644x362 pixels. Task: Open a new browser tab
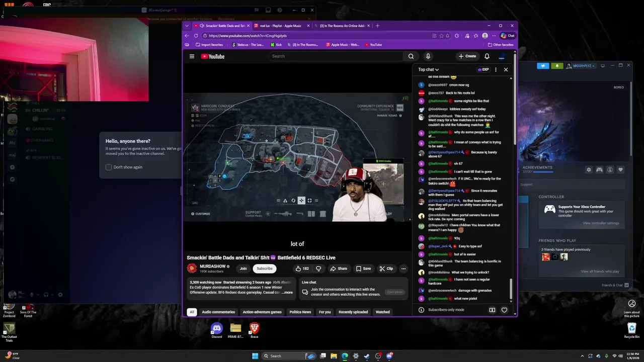coord(377,26)
